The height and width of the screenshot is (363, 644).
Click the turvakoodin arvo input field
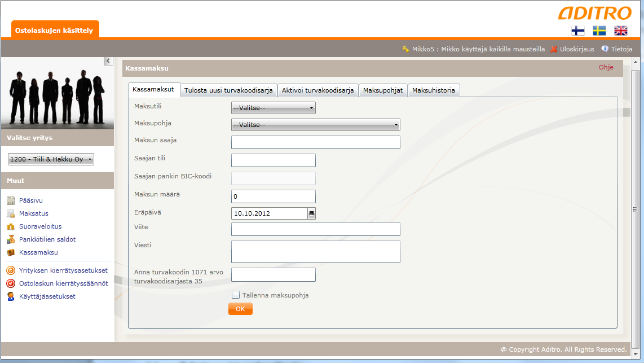(273, 274)
